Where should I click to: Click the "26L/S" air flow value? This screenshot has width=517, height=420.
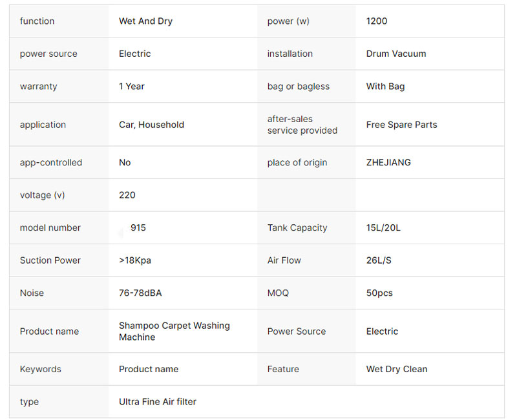pyautogui.click(x=379, y=260)
